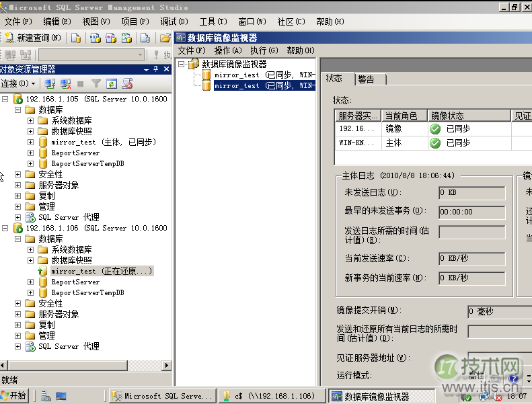The height and width of the screenshot is (404, 532).
Task: Select mirror_test (正在还原...) database
Action: click(x=102, y=271)
